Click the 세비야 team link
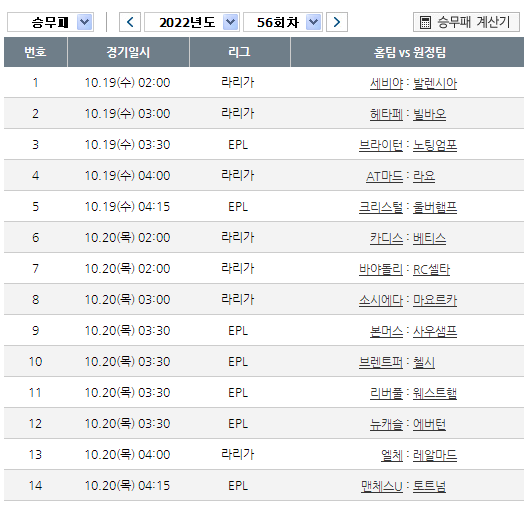The height and width of the screenshot is (511, 524). click(386, 83)
